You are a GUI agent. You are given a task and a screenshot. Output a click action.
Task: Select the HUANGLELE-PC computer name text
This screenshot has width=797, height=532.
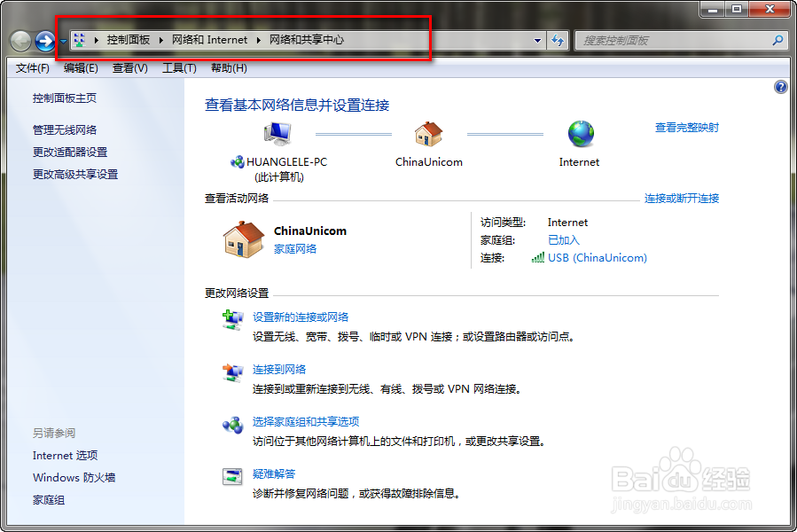click(x=286, y=162)
